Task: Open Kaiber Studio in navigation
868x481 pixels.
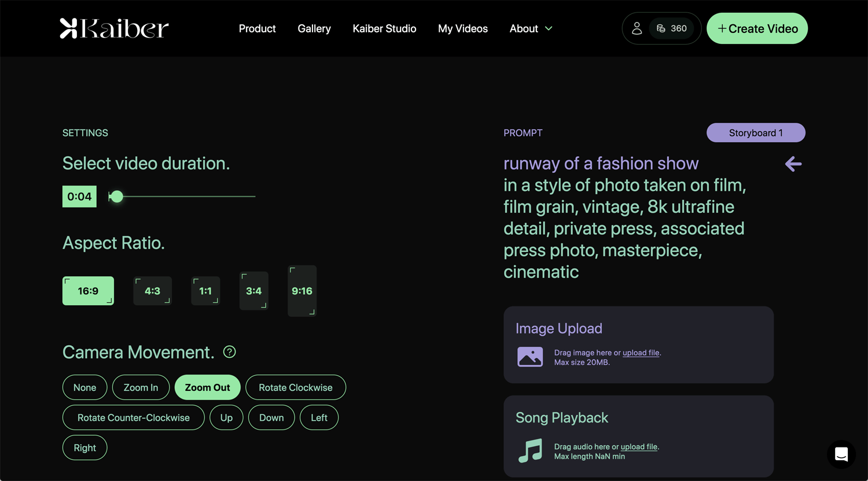Action: tap(385, 28)
